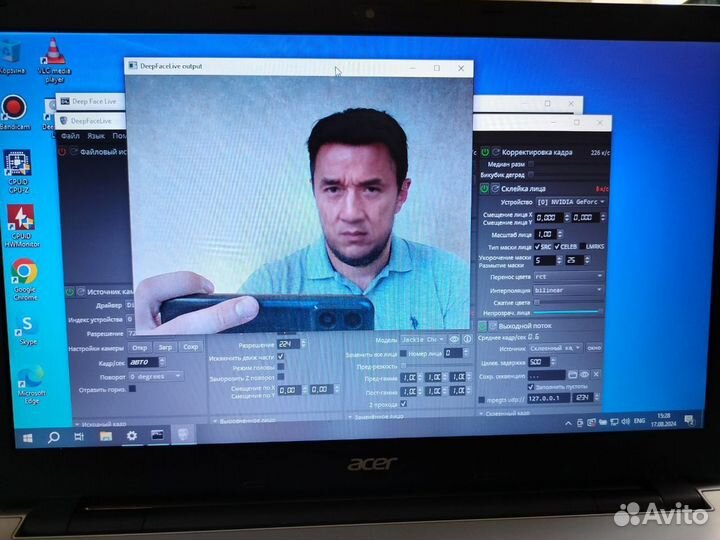Adjust Непрозрач. лица slider
Viewport: 720px width, 540px height.
click(x=568, y=312)
